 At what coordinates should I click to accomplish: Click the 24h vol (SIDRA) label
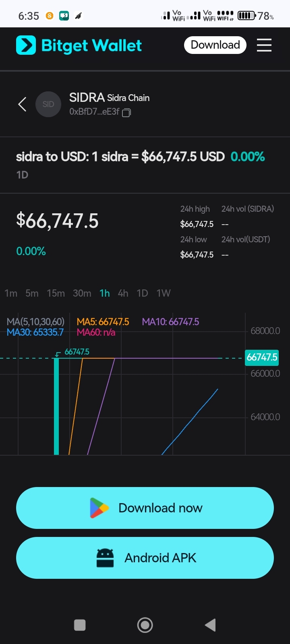click(248, 209)
